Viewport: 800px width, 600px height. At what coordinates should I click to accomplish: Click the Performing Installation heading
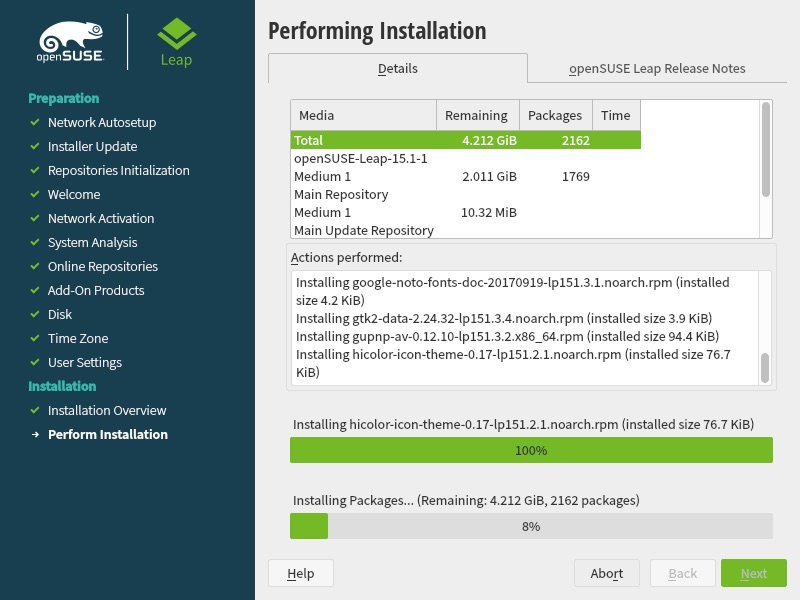[377, 31]
